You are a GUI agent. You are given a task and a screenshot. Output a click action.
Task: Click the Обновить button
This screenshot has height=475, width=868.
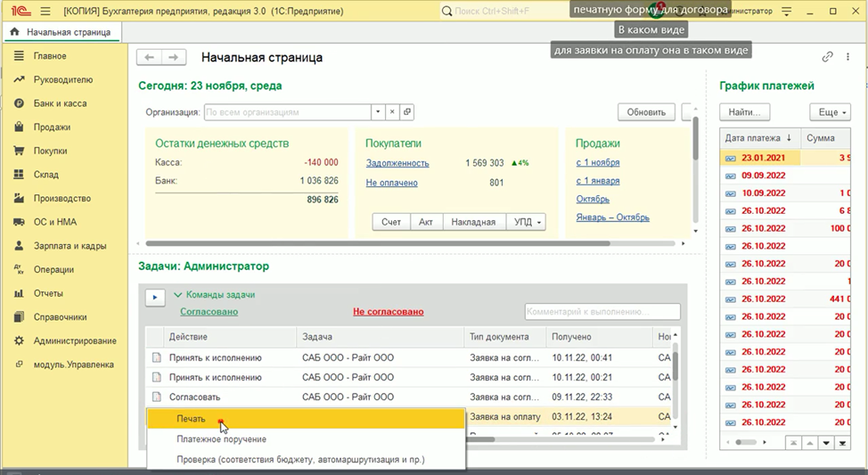646,112
